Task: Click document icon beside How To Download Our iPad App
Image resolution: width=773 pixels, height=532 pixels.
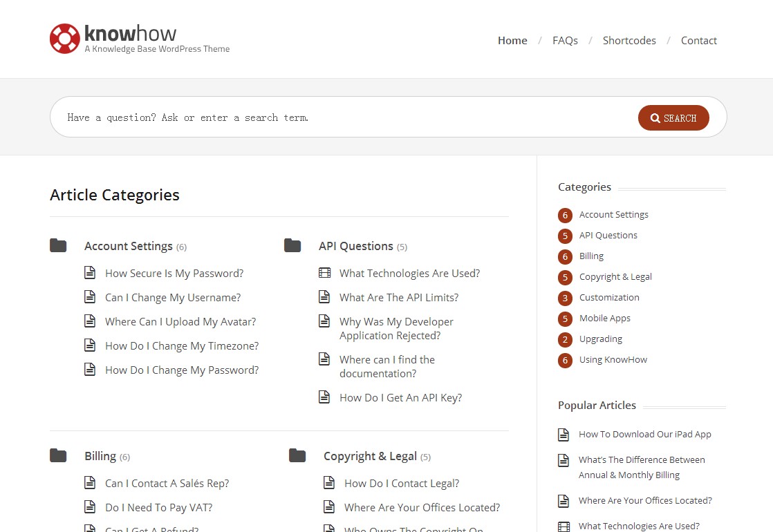Action: click(564, 435)
